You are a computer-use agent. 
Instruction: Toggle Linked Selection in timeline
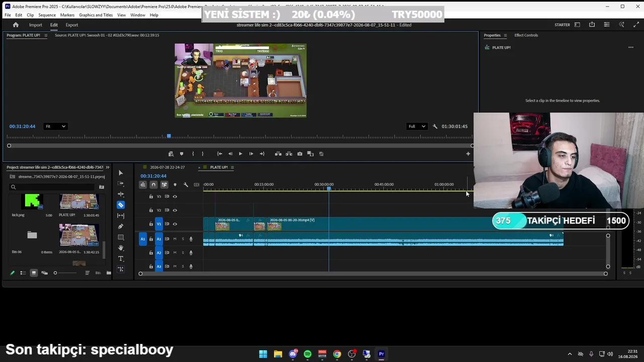[x=164, y=185]
